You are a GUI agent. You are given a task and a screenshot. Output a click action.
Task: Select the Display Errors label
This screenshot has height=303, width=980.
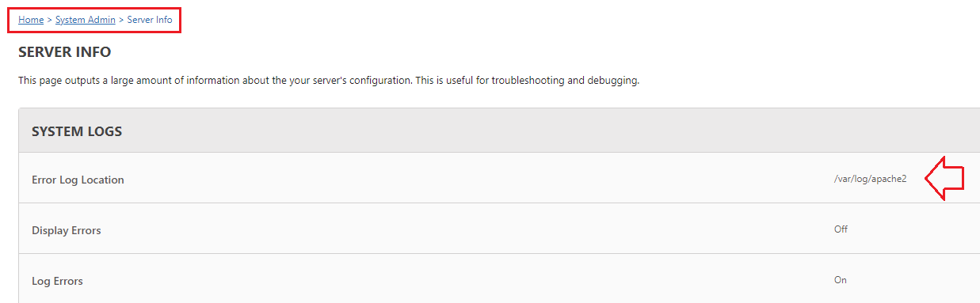click(67, 230)
